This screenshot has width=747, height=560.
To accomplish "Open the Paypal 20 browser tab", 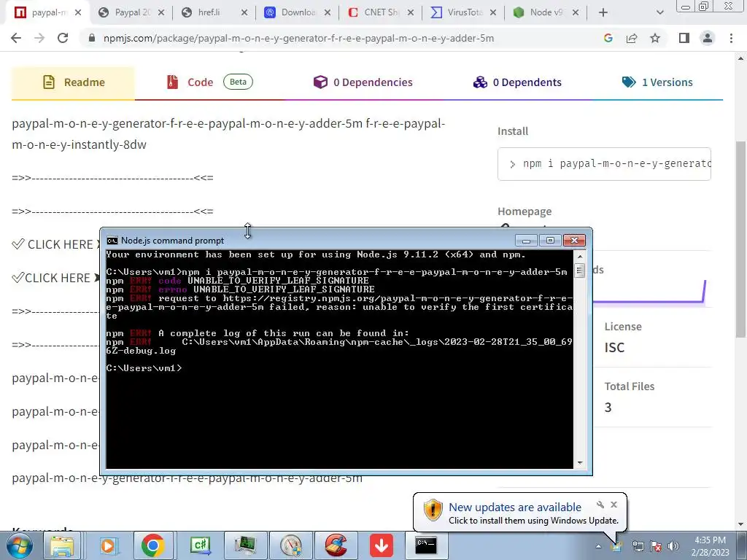I will click(x=131, y=12).
